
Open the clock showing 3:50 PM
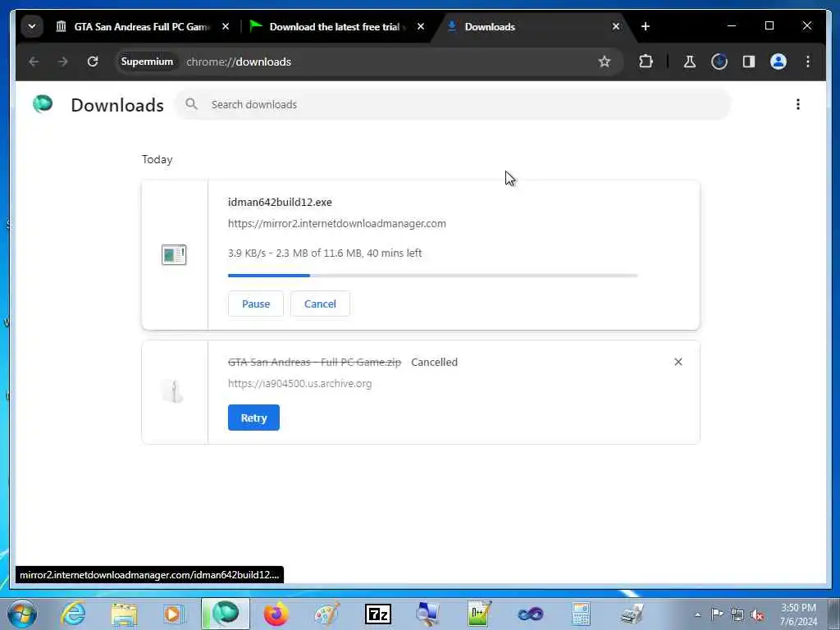[x=798, y=614]
